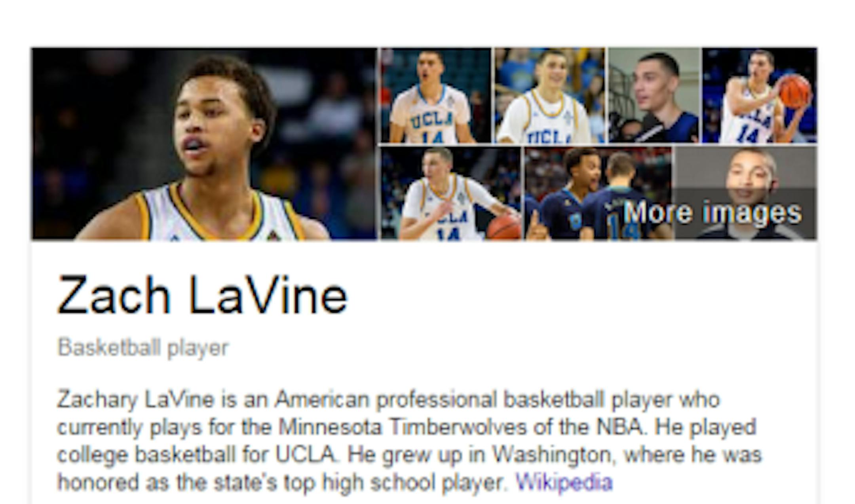This screenshot has height=504, width=855.
Task: Click the Zach LaVine heading
Action: (203, 295)
